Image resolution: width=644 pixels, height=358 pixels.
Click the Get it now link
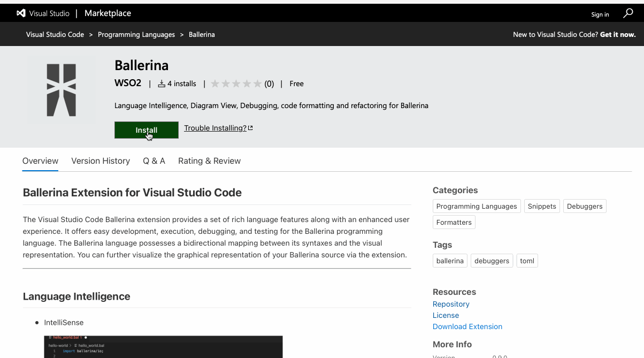[x=618, y=34]
